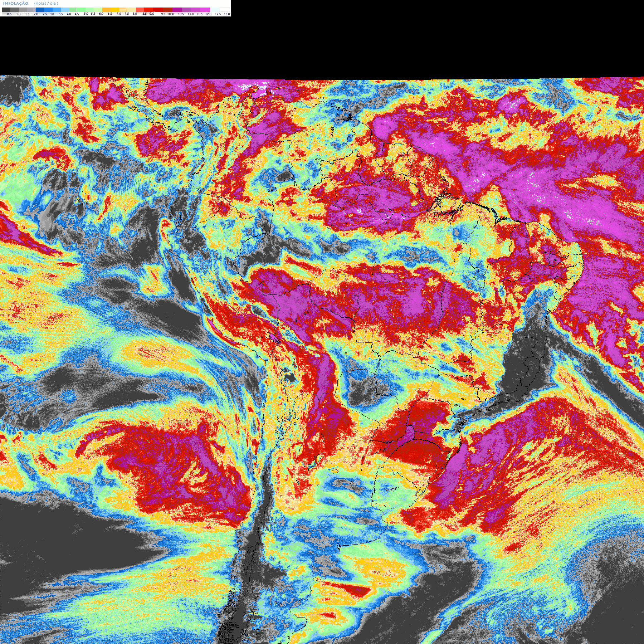
Task: Click the 6.0 legend value
Action: pyautogui.click(x=101, y=14)
